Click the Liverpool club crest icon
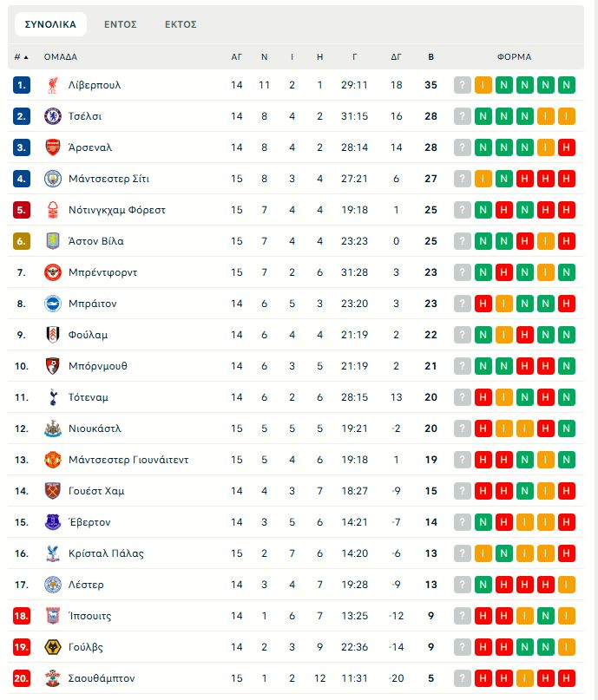This screenshot has height=700, width=598. [52, 85]
